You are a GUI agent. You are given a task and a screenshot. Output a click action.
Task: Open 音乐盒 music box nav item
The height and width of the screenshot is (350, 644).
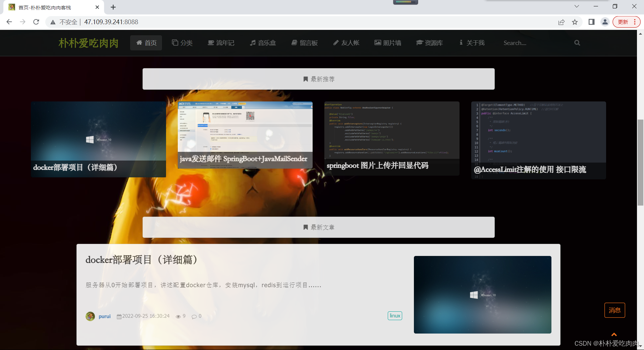263,43
